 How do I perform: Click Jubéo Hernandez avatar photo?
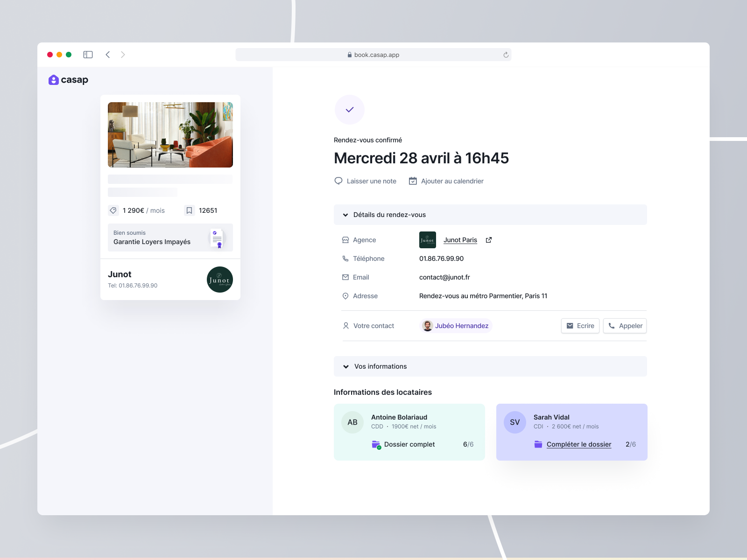[x=428, y=326]
